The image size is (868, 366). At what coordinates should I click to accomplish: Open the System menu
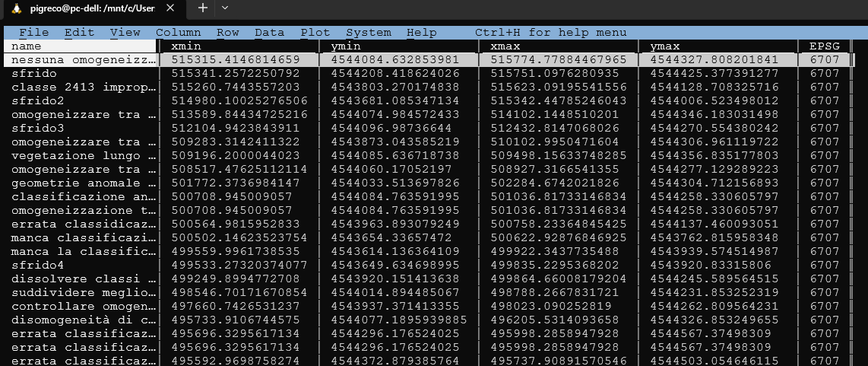click(x=368, y=33)
